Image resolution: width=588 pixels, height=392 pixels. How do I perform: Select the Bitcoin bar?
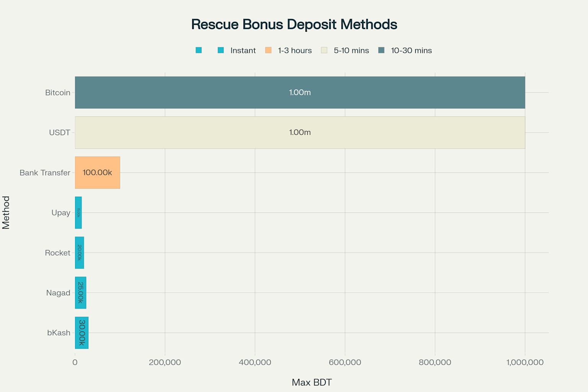(300, 92)
